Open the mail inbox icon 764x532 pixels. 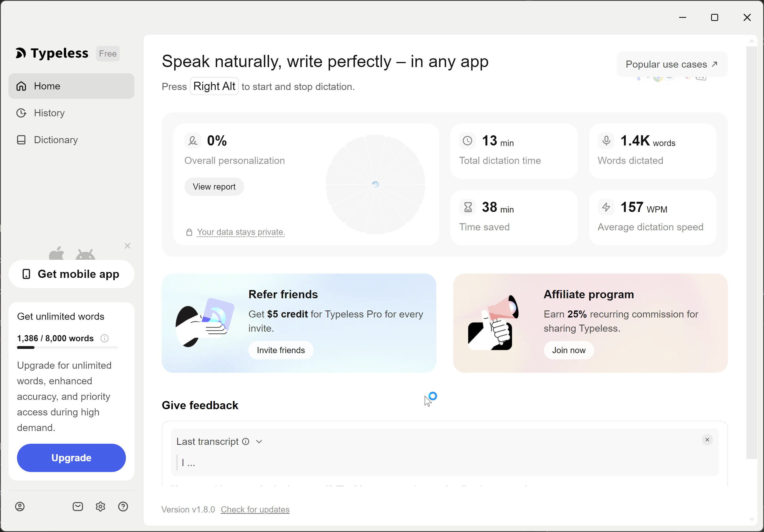pos(78,507)
